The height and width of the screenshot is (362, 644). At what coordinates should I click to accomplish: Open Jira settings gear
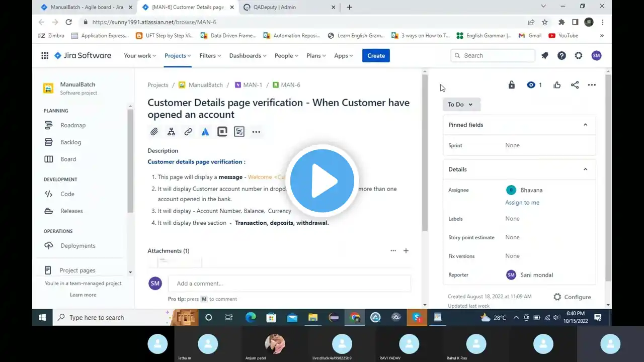[579, 56]
